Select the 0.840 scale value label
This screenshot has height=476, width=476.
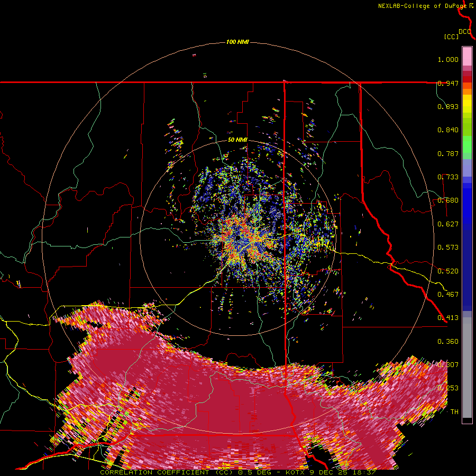pyautogui.click(x=448, y=130)
